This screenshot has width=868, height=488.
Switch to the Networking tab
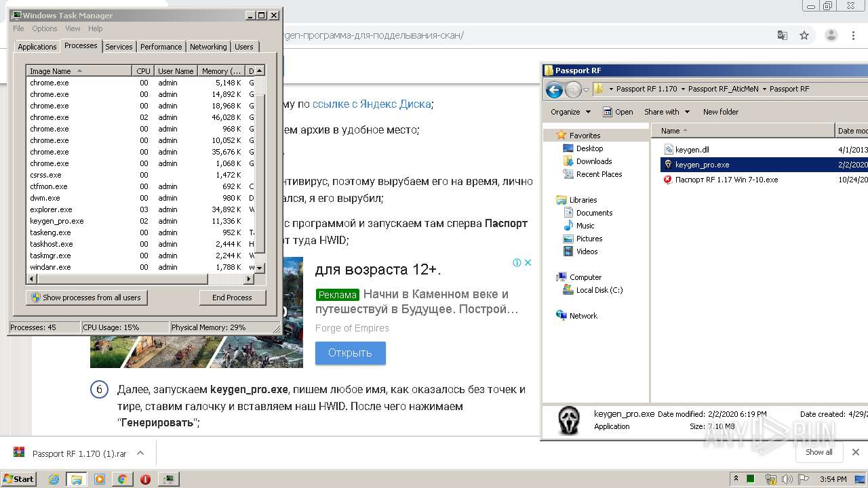pos(208,47)
